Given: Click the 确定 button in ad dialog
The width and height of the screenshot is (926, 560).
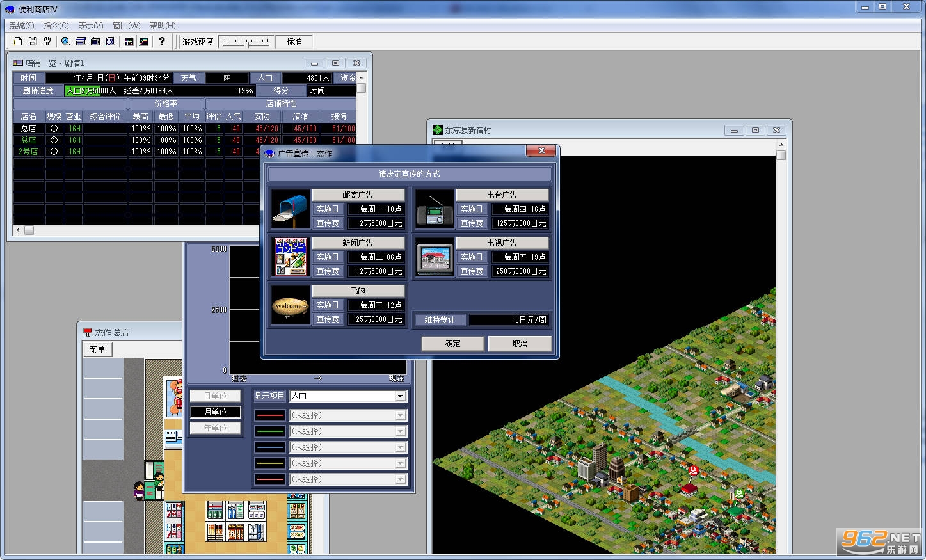Looking at the screenshot, I should [x=453, y=344].
